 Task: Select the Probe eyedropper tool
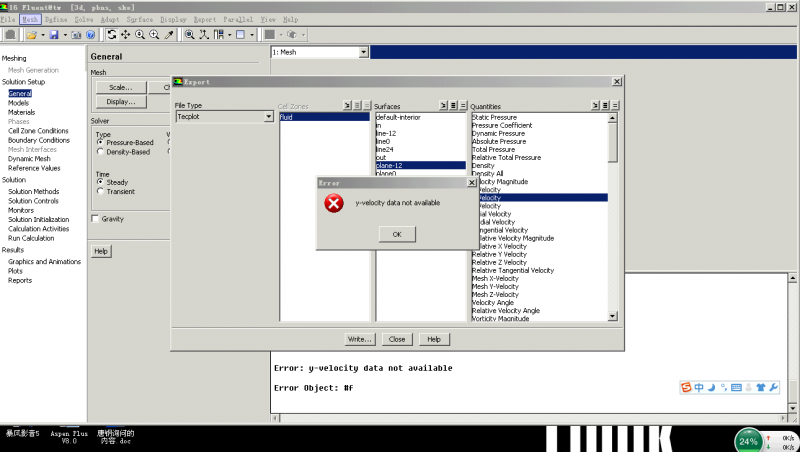(x=169, y=35)
